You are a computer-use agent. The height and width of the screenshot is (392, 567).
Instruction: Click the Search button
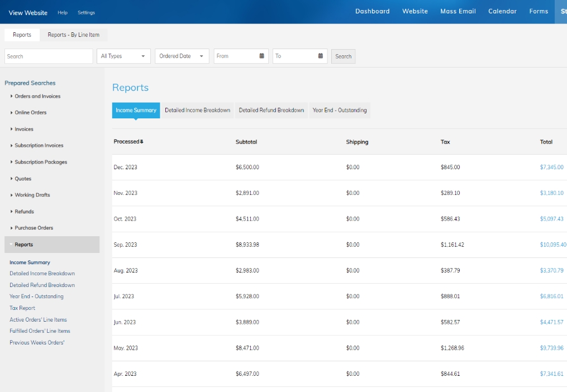click(x=343, y=56)
